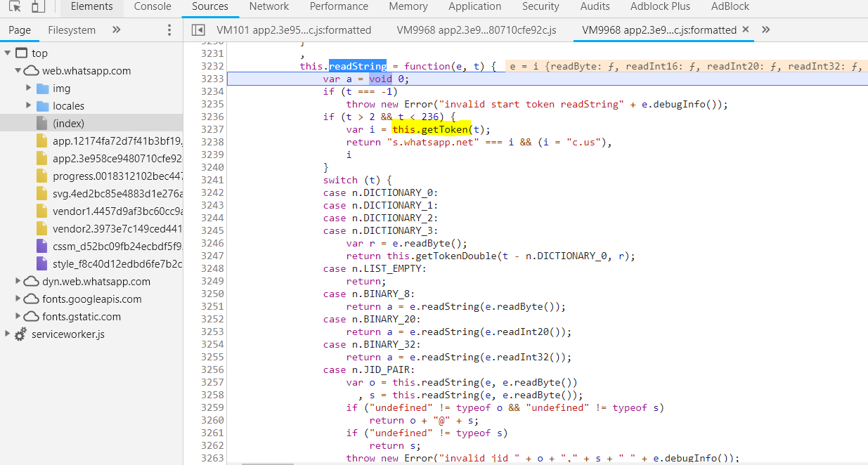Click the highlighted this.getToken call
This screenshot has height=465, width=868.
point(431,129)
